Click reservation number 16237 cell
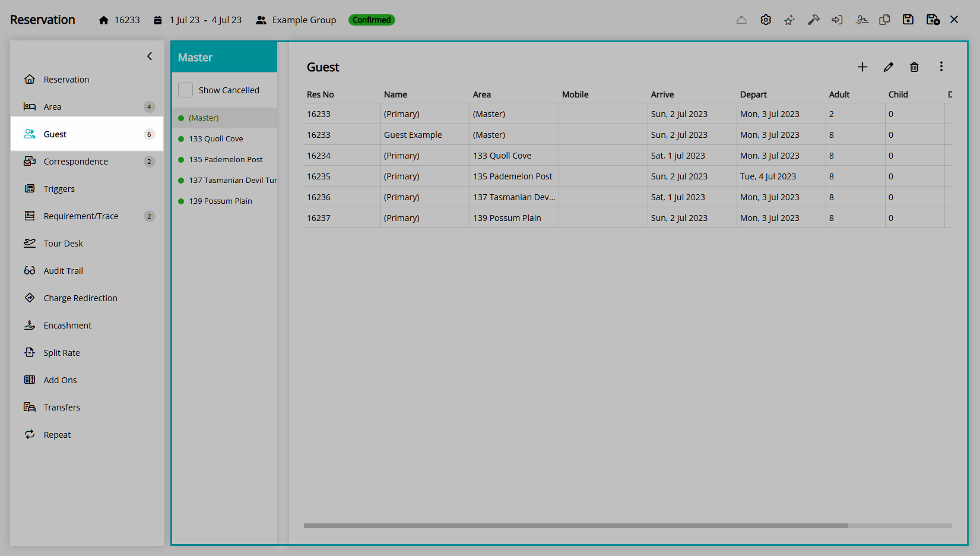 pyautogui.click(x=342, y=218)
